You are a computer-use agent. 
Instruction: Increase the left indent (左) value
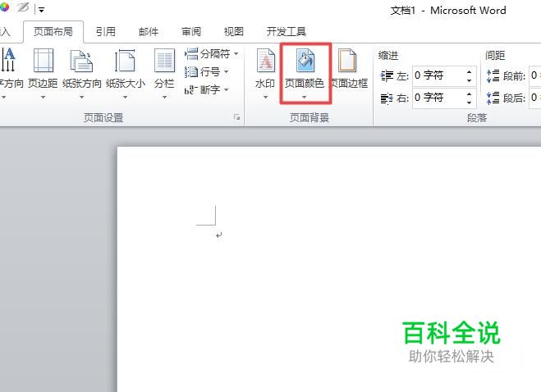click(x=469, y=72)
